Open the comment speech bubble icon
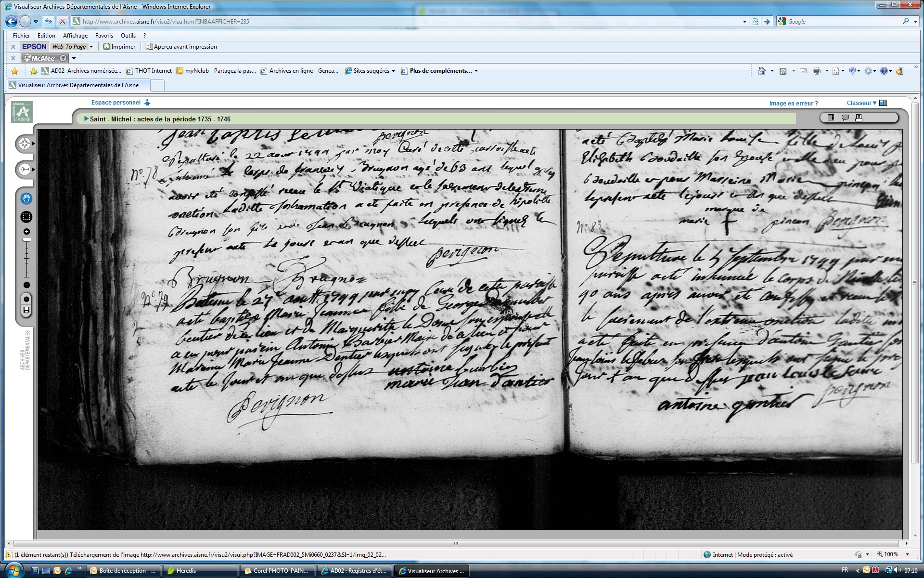This screenshot has width=924, height=578. [x=845, y=118]
